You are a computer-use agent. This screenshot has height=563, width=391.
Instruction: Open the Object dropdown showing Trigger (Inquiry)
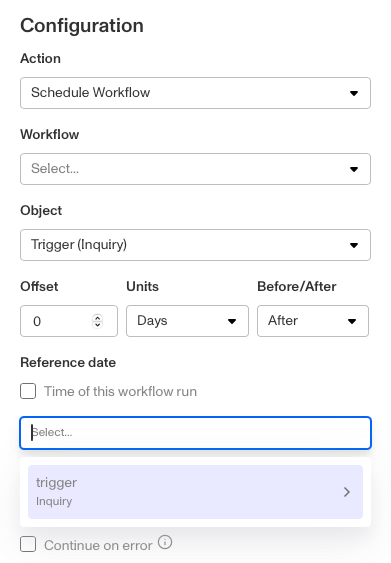tap(195, 245)
